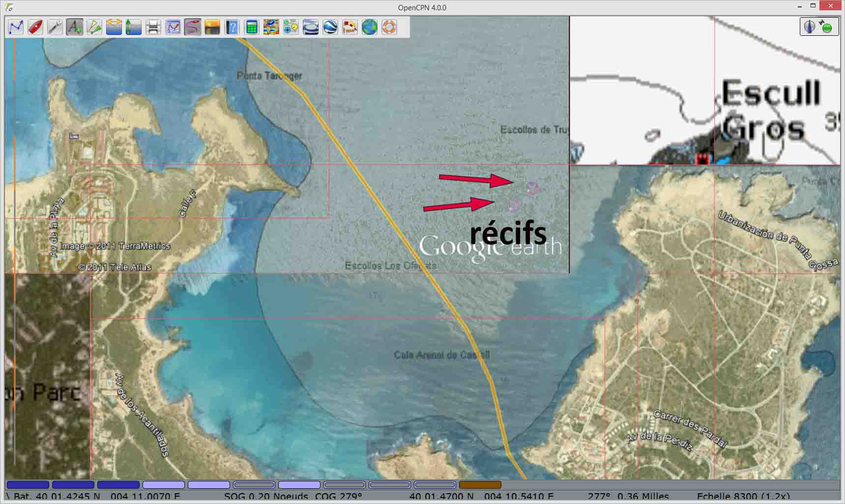This screenshot has height=504, width=845.
Task: Click the Escollos Los Ofegats label
Action: click(x=391, y=266)
